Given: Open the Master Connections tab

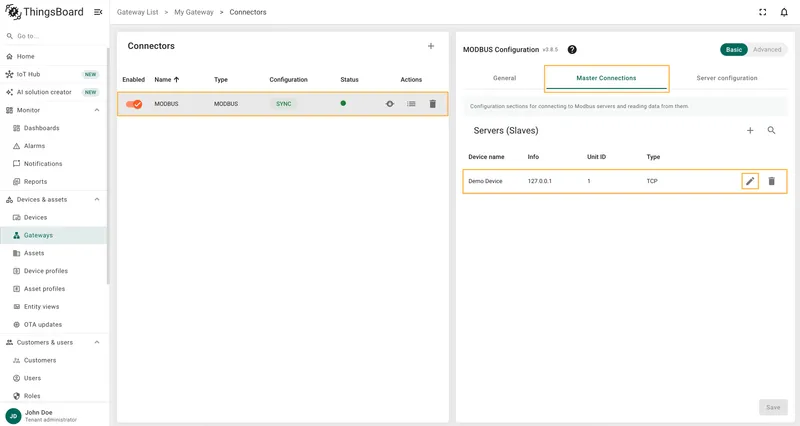Looking at the screenshot, I should pyautogui.click(x=606, y=78).
